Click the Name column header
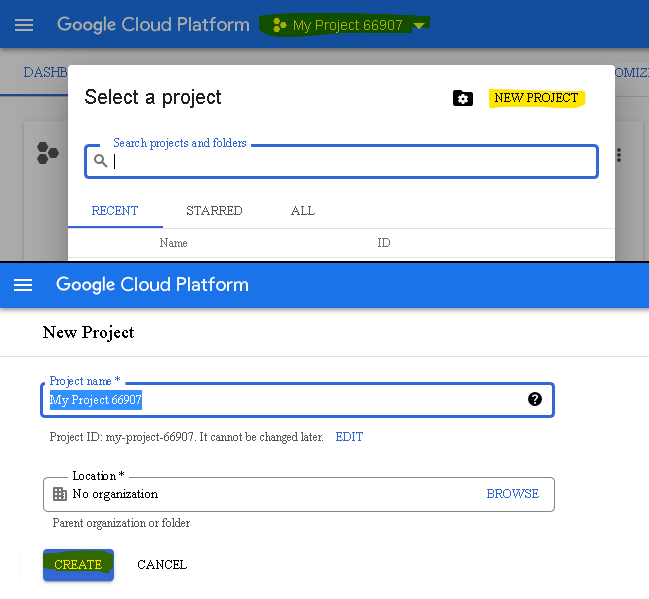 point(173,243)
